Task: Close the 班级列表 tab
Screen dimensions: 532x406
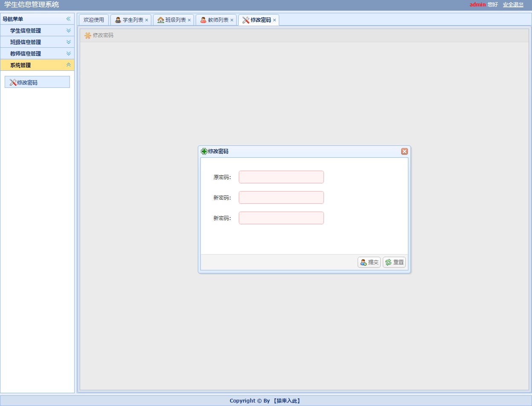Action: (x=189, y=20)
